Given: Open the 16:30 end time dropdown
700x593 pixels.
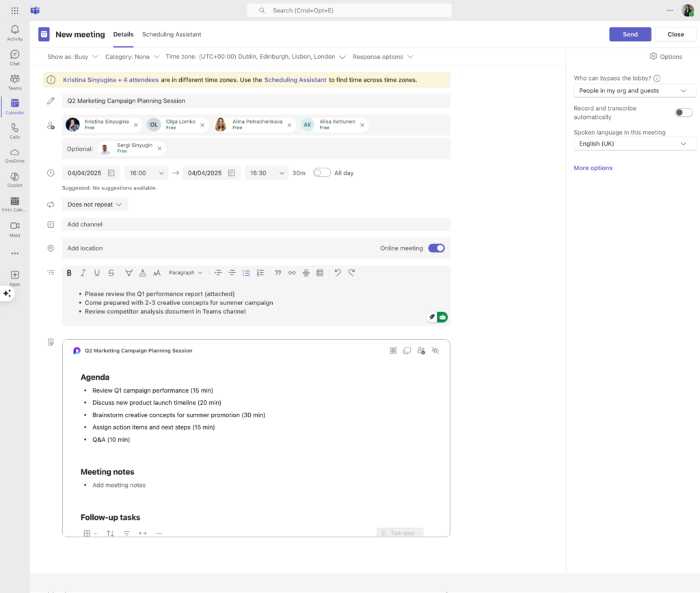Looking at the screenshot, I should tap(267, 173).
